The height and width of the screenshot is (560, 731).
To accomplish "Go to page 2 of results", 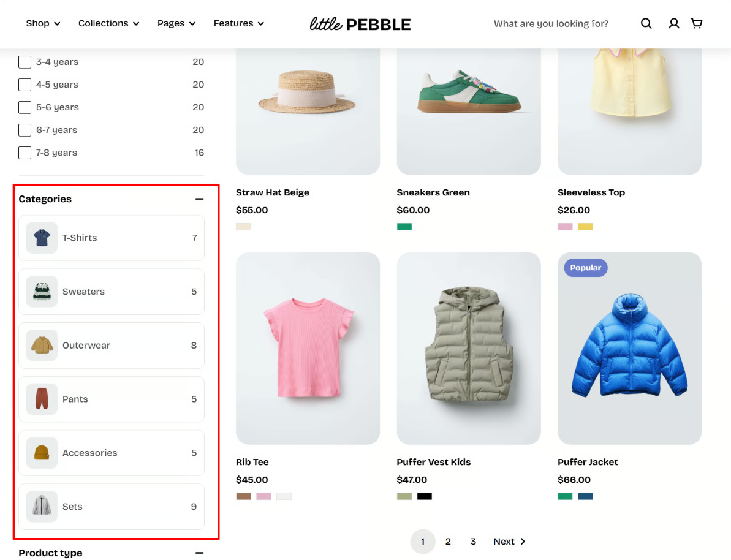I will (448, 542).
